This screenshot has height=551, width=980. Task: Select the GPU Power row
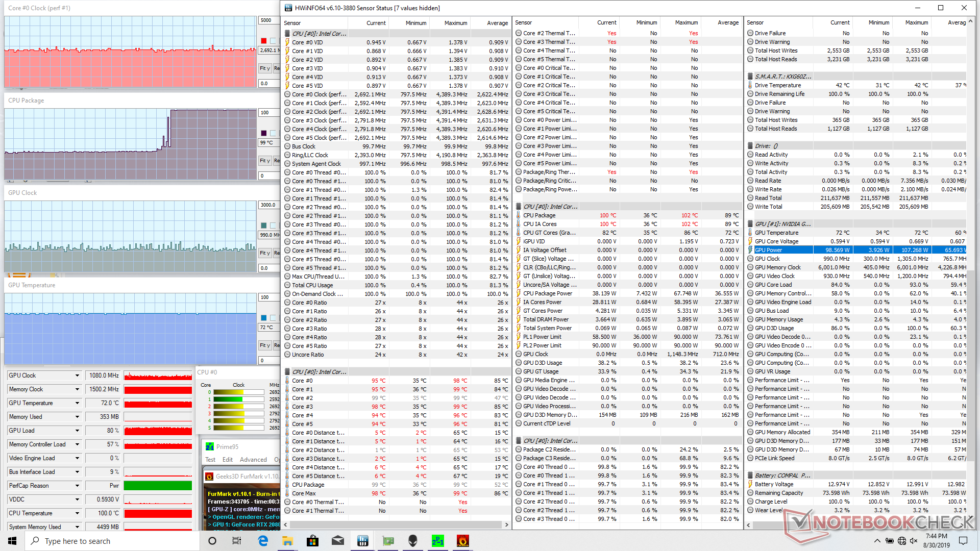(856, 250)
